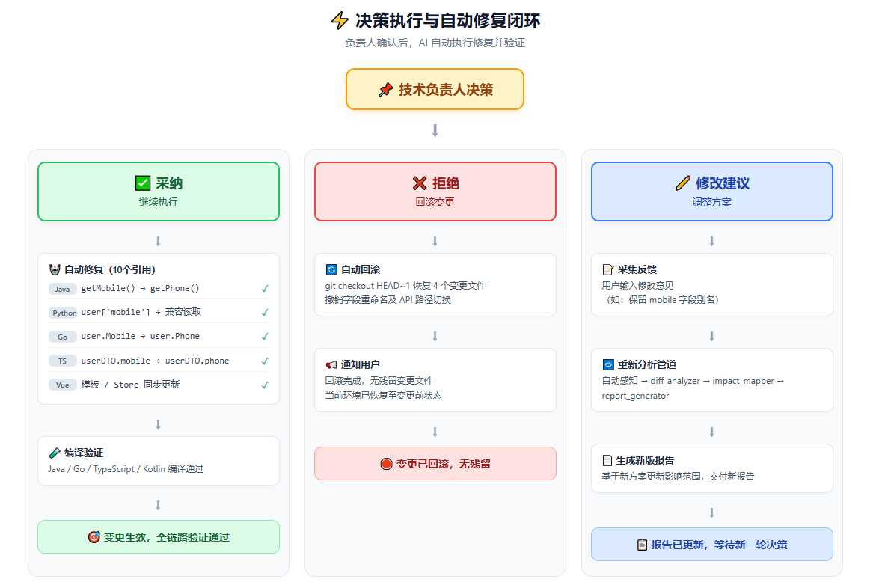
Task: Select the 拒绝 回滚变更 option card
Action: coord(435,192)
